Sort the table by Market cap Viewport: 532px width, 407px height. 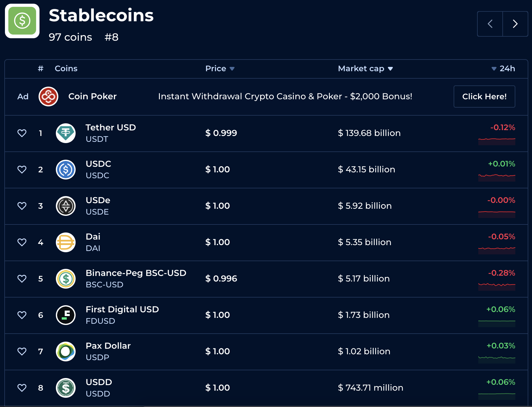coord(365,68)
